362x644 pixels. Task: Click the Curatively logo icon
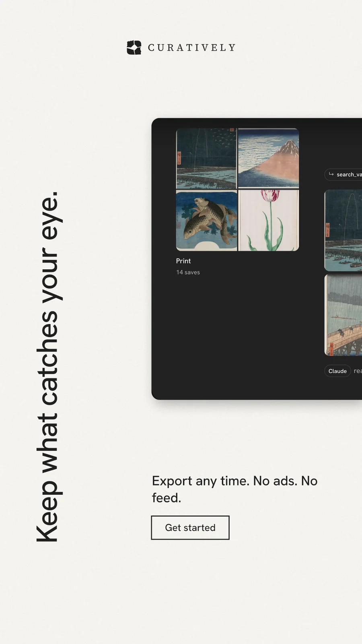[134, 47]
